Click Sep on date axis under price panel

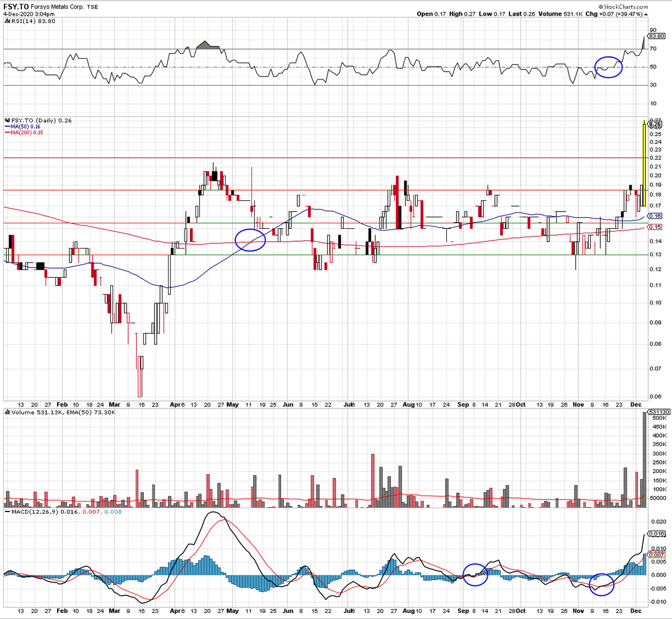pos(463,404)
